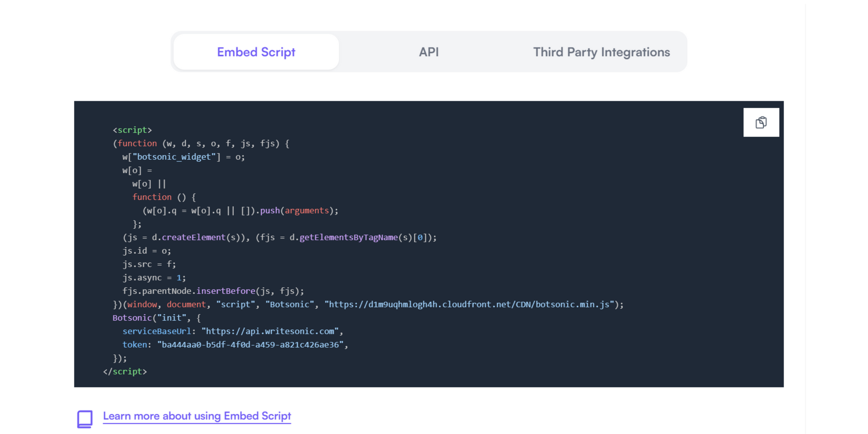Open Learn more about using Embed Script

click(197, 416)
